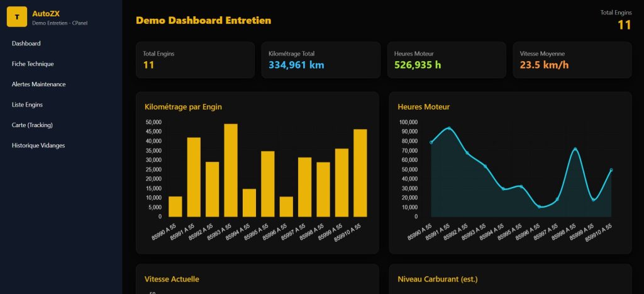The image size is (644, 294).
Task: Select Liste Engins in sidebar
Action: click(27, 105)
